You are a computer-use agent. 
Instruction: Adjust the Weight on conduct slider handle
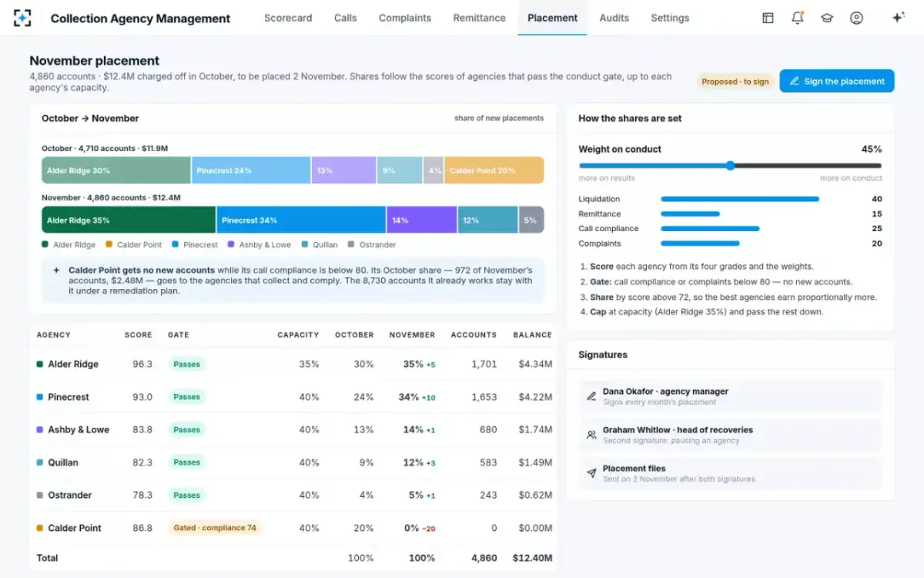tap(730, 165)
